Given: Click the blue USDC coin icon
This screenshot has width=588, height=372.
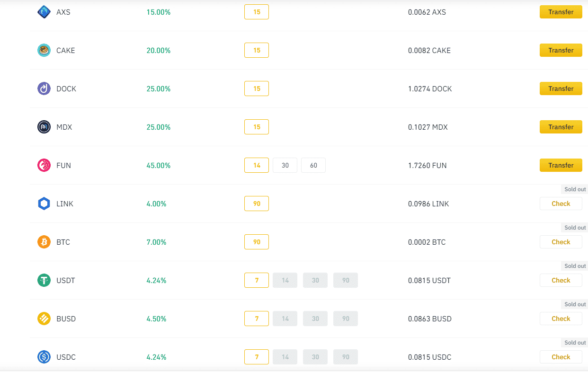Looking at the screenshot, I should tap(44, 357).
